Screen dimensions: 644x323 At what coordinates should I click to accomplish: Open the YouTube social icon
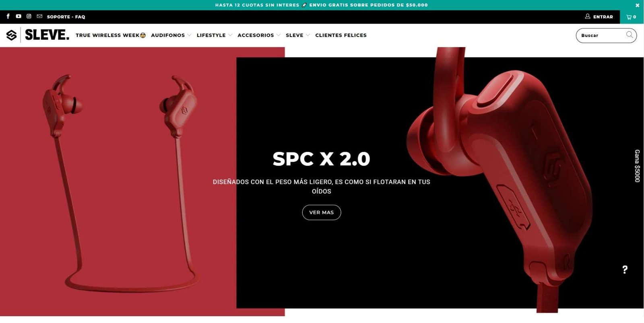click(19, 16)
